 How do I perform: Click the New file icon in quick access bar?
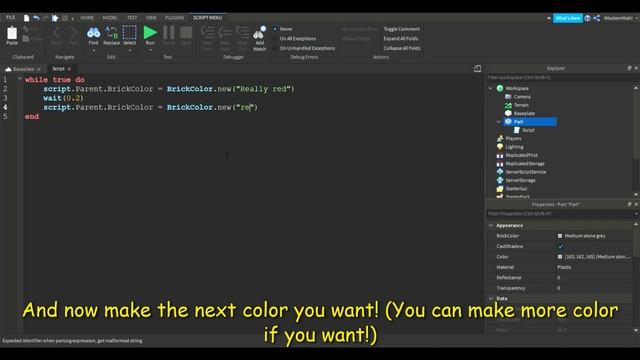[27, 18]
